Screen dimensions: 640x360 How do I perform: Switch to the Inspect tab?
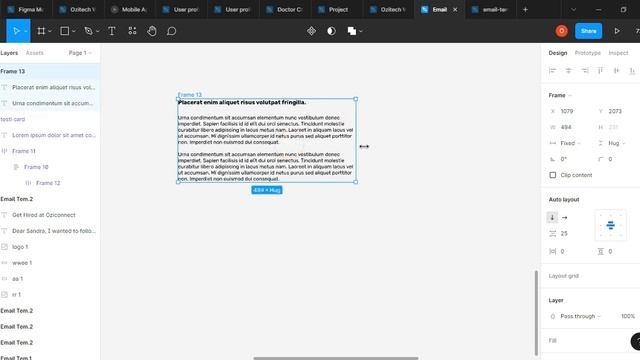pyautogui.click(x=618, y=53)
